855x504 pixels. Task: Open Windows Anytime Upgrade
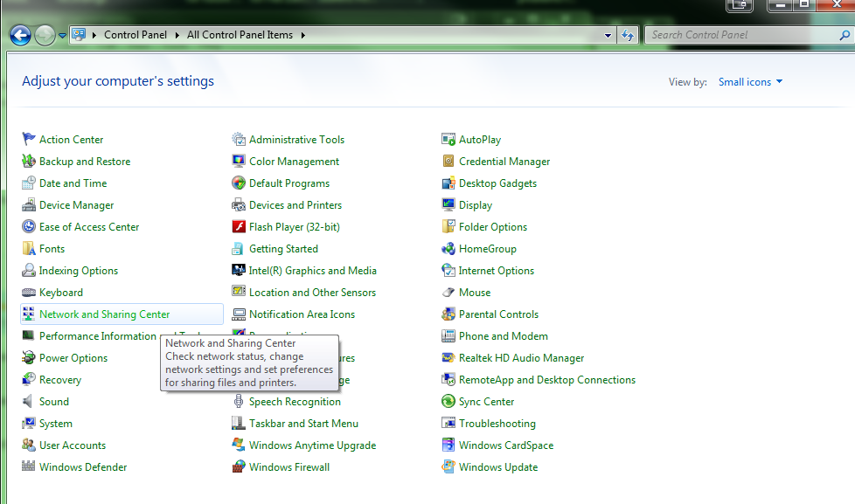coord(312,445)
